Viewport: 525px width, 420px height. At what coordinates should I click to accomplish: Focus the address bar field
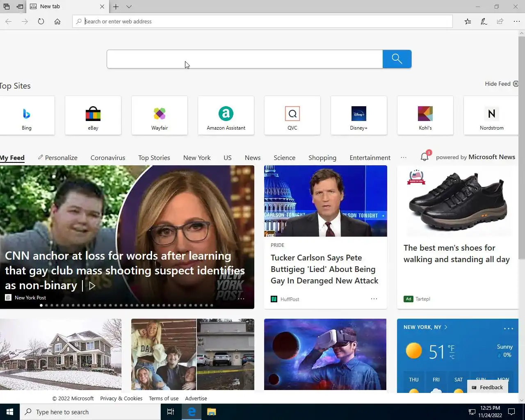point(262,21)
